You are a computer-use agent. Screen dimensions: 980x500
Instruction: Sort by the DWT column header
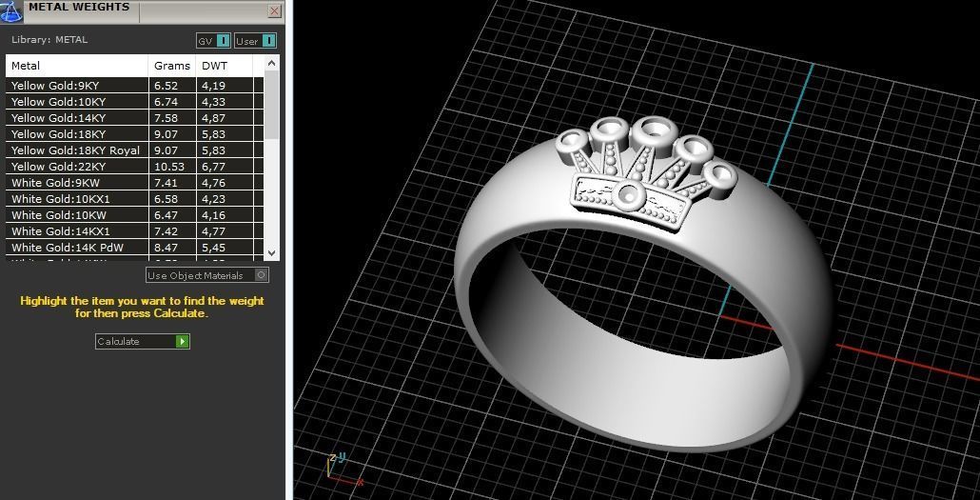click(x=225, y=66)
